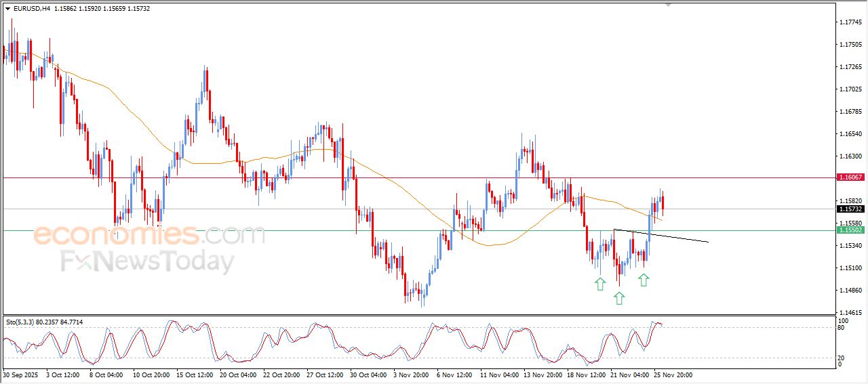Click the dropdown triangle beside EURUSD,H4
This screenshot has height=384, width=868.
pos(7,8)
